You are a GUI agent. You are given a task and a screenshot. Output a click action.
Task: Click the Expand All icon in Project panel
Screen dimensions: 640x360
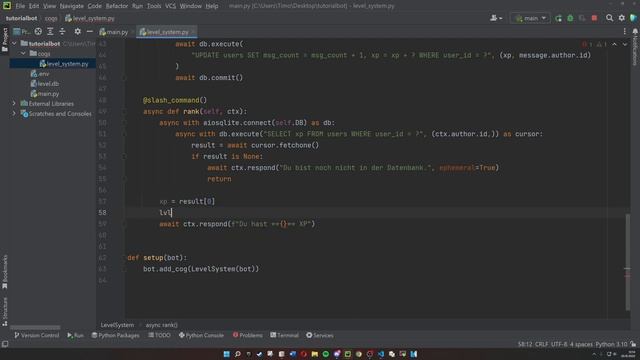click(x=50, y=31)
